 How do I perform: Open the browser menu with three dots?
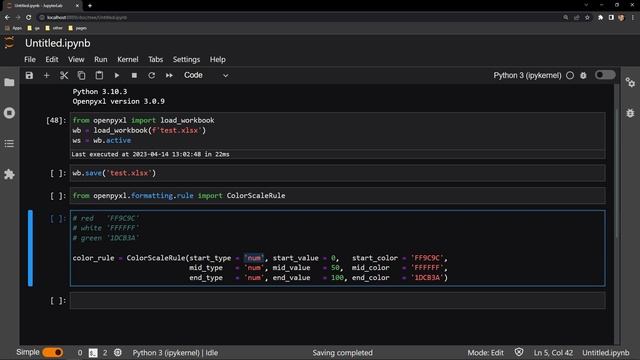633,18
